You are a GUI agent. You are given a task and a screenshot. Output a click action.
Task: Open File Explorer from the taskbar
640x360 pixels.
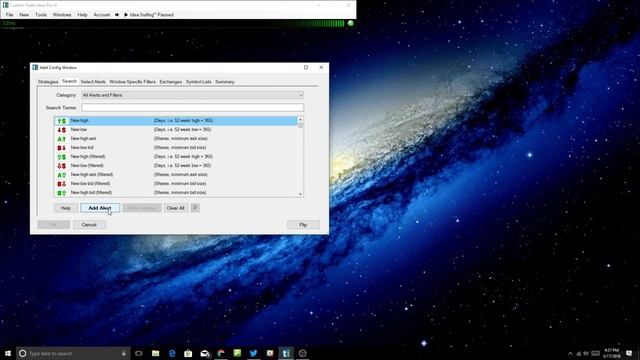click(x=156, y=353)
